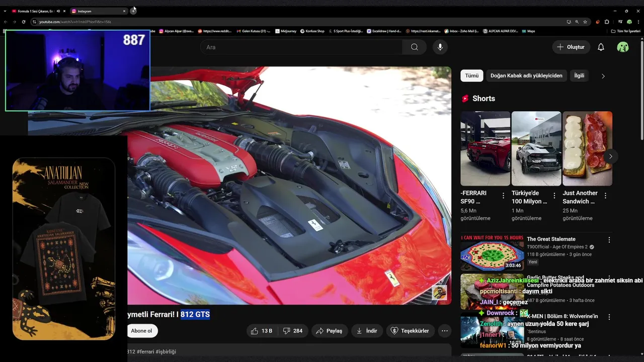
Task: Select the Doğan Kabak adlı yükleyiciden chip
Action: tap(526, 75)
